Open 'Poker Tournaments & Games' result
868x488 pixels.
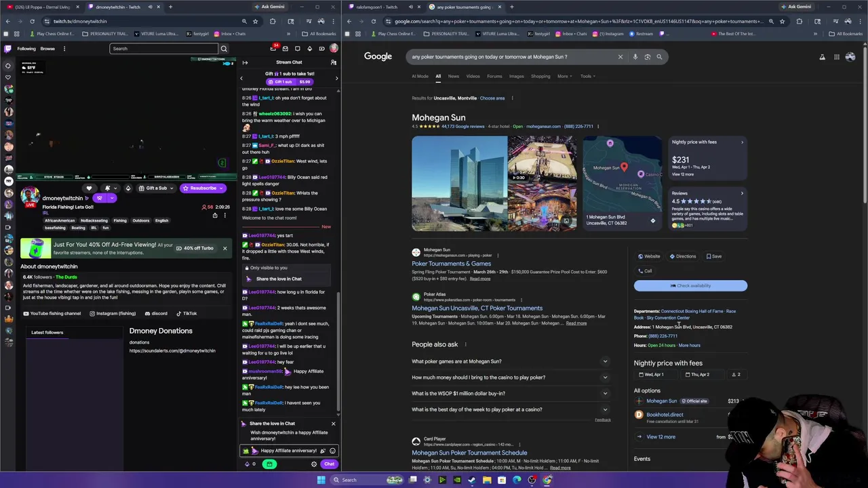point(451,264)
